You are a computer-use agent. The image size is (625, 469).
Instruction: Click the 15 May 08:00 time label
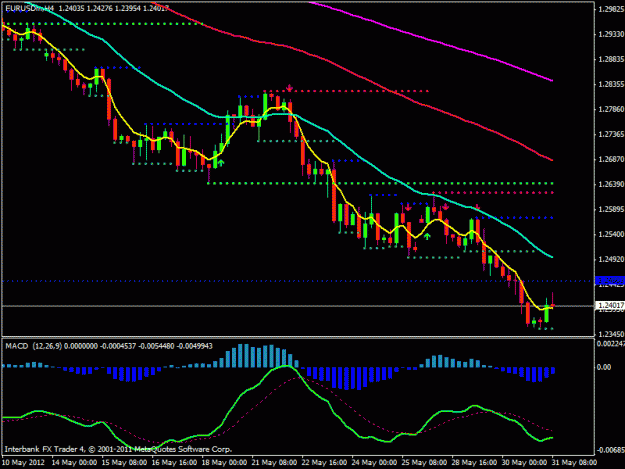coord(124,463)
